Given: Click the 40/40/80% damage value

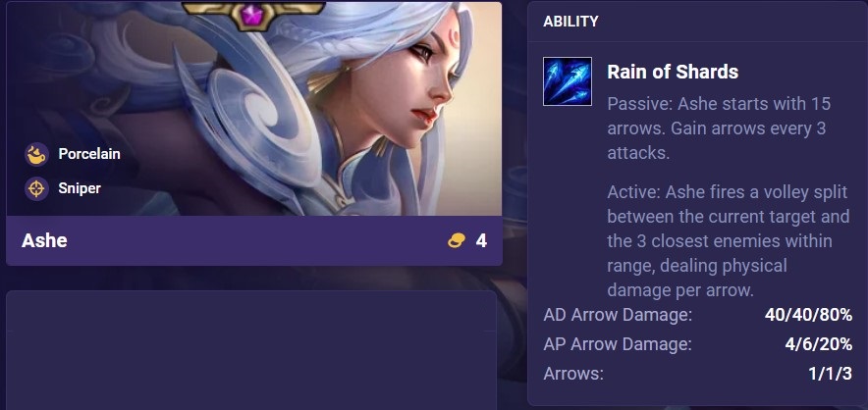Looking at the screenshot, I should [x=809, y=315].
